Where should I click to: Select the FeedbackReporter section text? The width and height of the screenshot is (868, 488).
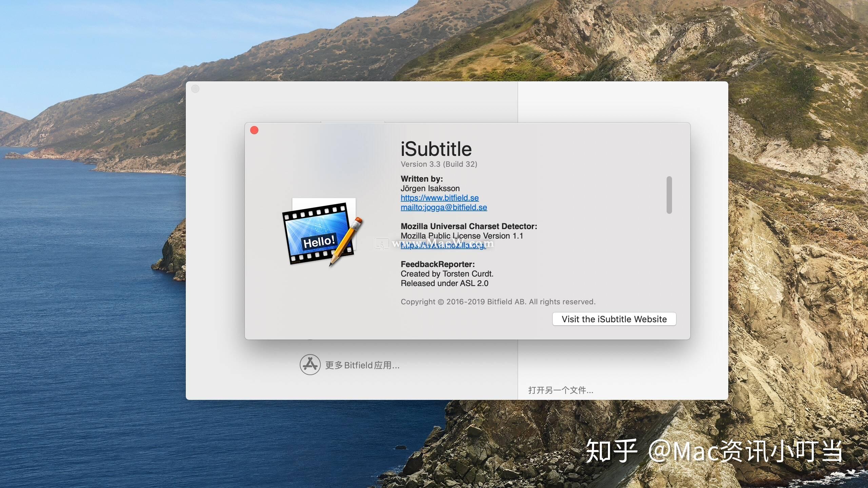pyautogui.click(x=438, y=264)
